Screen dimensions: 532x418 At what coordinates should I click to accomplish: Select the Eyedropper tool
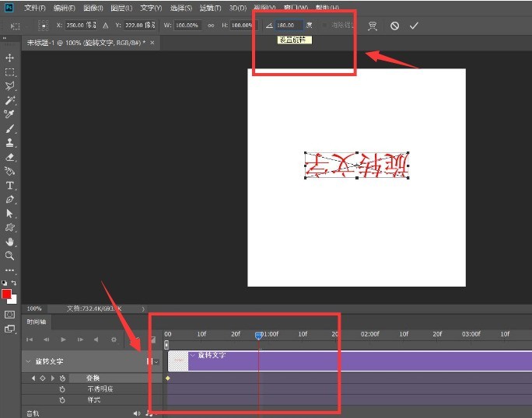click(9, 114)
